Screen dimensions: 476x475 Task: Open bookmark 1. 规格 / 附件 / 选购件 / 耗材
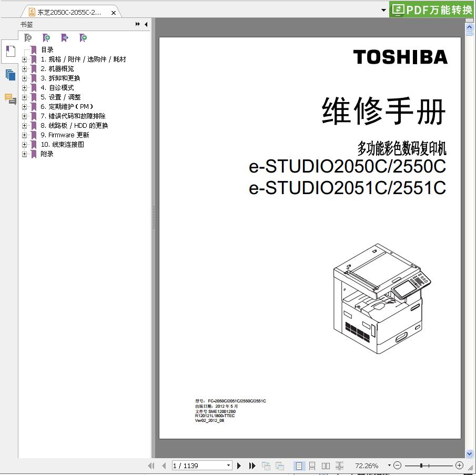point(83,59)
